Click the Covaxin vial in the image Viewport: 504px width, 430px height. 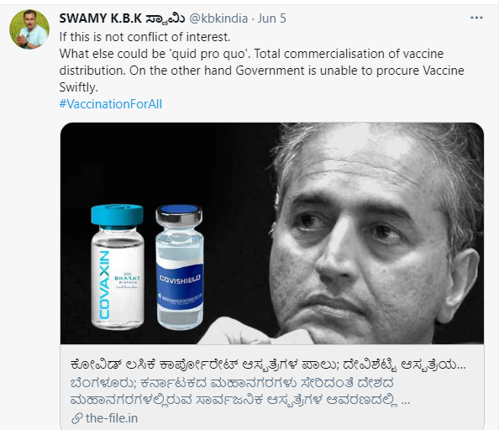pos(118,267)
